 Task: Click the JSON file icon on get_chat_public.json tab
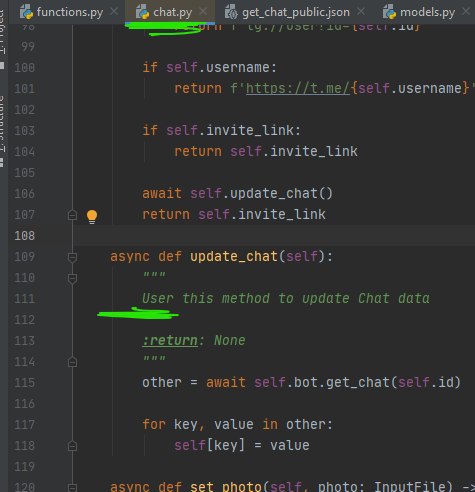click(231, 12)
